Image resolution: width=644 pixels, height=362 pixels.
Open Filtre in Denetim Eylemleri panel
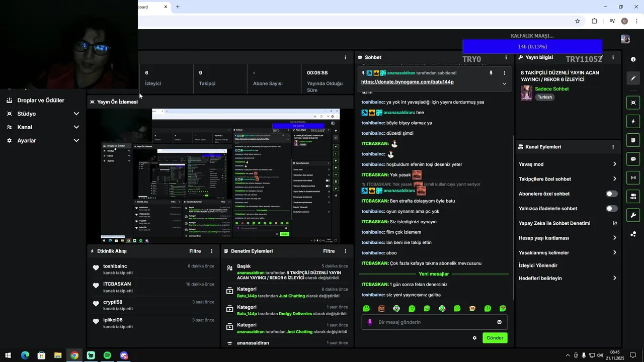point(329,251)
